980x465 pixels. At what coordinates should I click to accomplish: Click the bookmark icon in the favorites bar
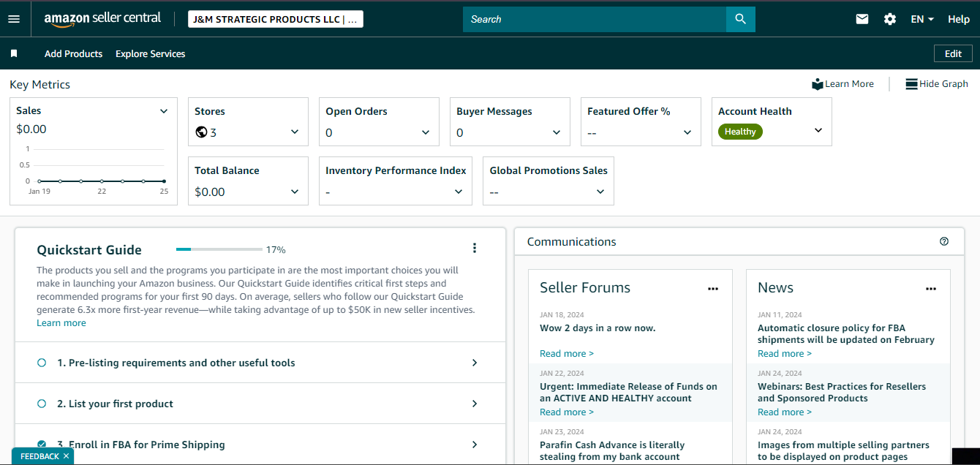[14, 53]
